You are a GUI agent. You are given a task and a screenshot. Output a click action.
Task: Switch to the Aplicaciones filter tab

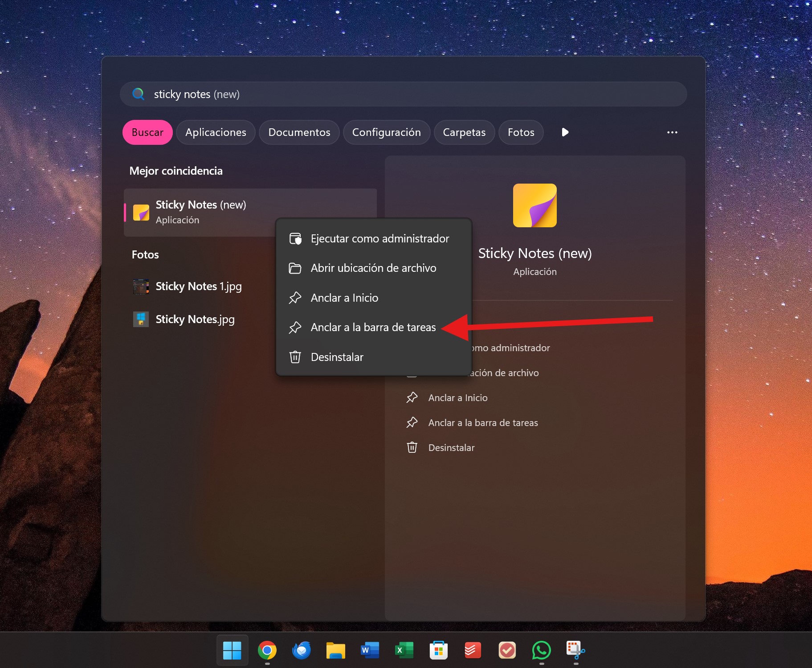[x=216, y=132]
